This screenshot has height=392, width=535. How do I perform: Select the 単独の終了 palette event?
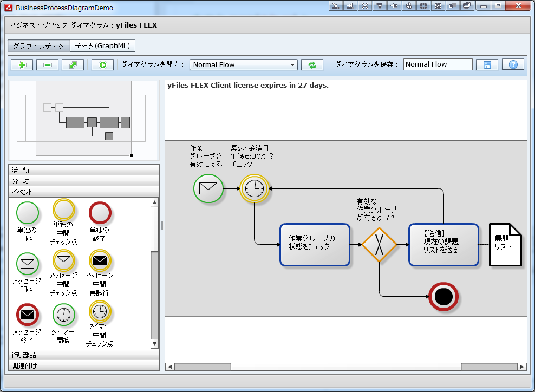coord(100,222)
